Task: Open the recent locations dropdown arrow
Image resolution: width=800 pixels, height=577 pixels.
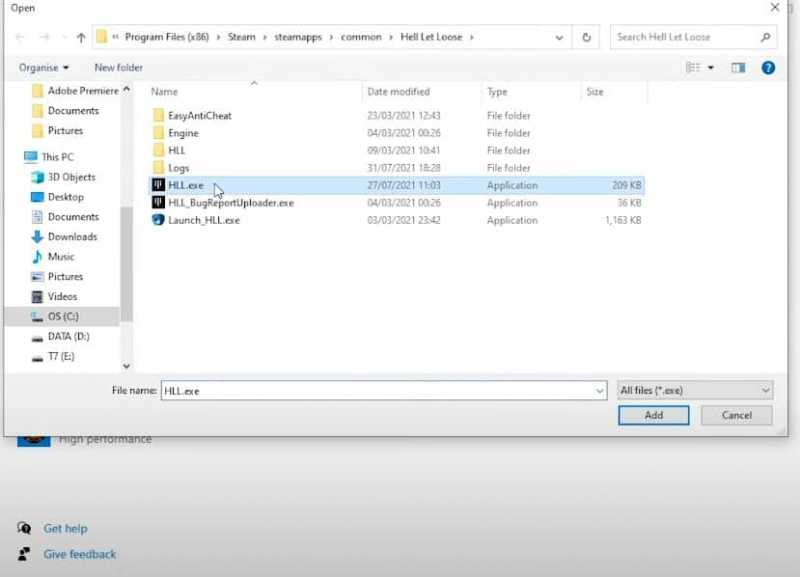Action: pyautogui.click(x=64, y=37)
